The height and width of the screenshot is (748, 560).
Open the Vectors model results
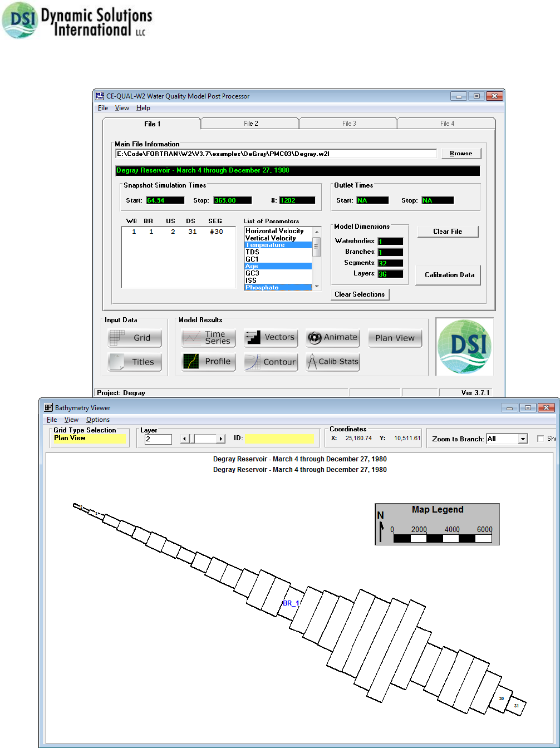[271, 338]
